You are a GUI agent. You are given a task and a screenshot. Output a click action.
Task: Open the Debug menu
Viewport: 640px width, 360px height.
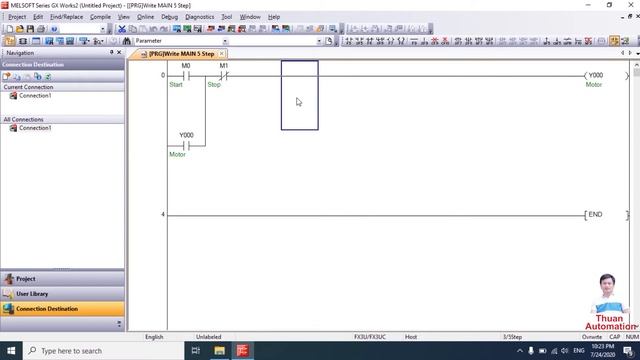tap(169, 17)
